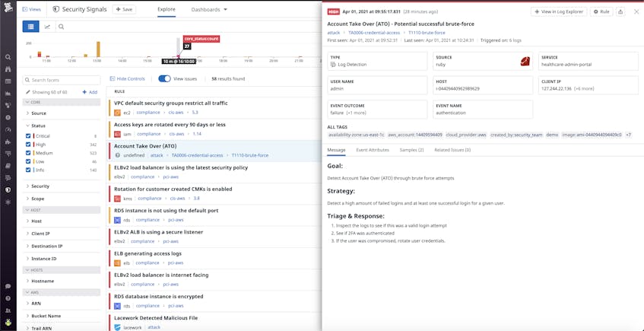Open the Samples (2) tab

pyautogui.click(x=411, y=150)
